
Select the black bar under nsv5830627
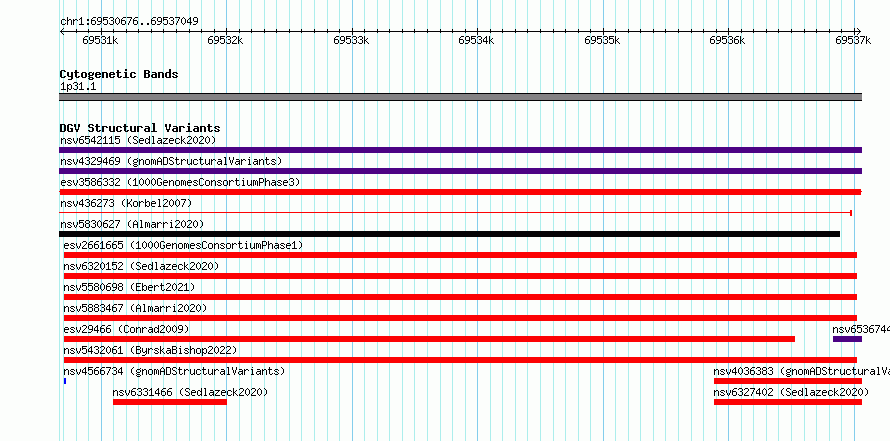coord(450,234)
